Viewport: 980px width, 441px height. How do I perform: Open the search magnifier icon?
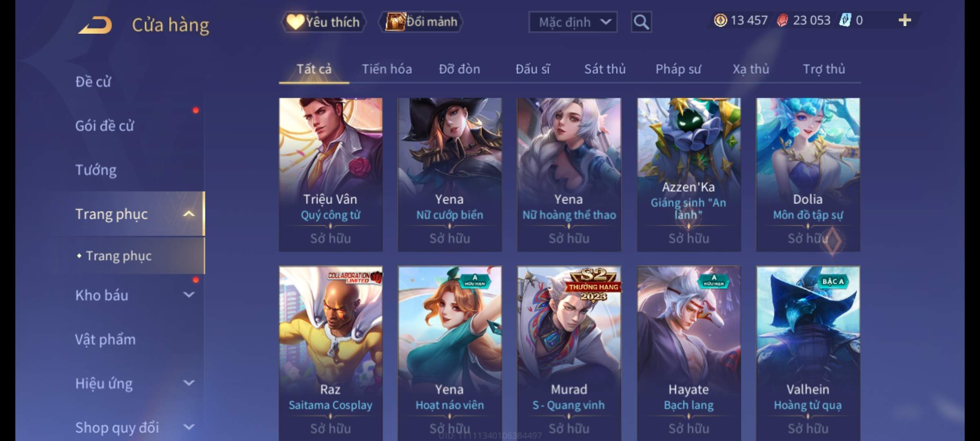(x=641, y=22)
